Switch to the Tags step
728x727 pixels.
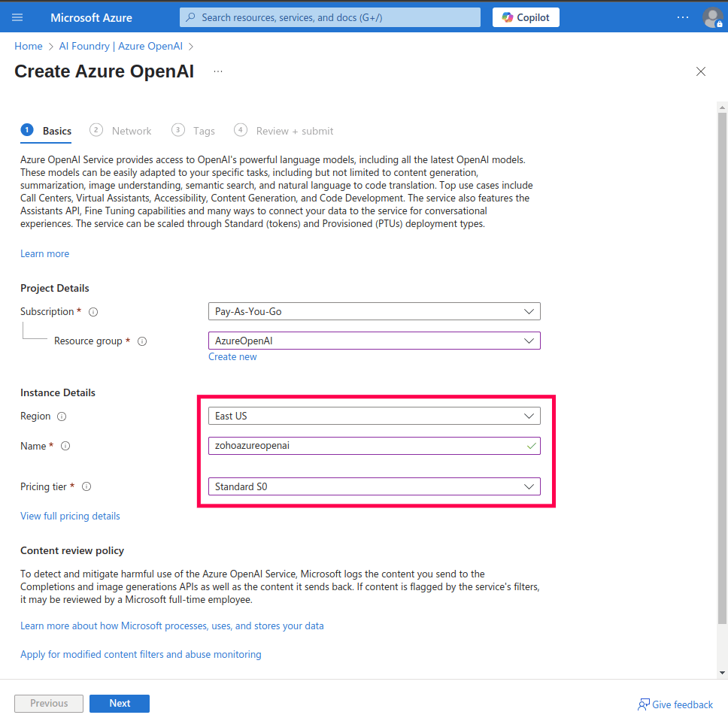click(204, 130)
